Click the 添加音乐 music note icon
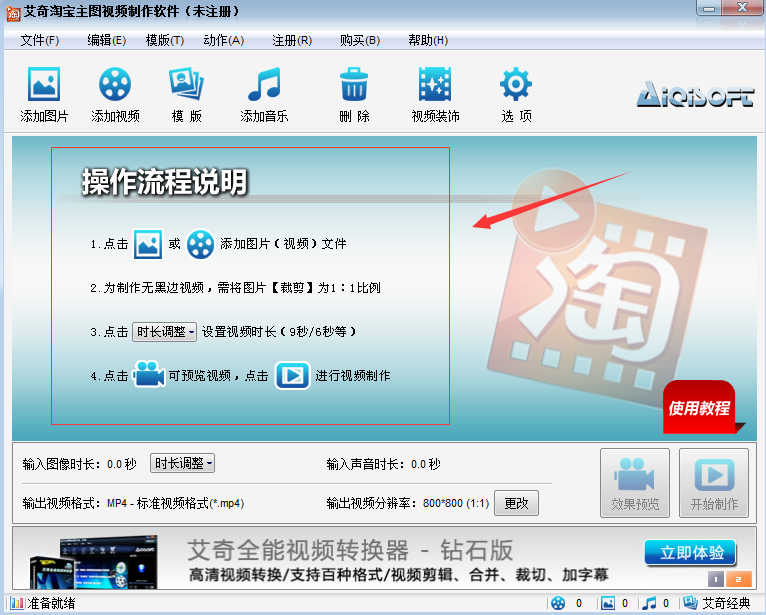 (264, 84)
